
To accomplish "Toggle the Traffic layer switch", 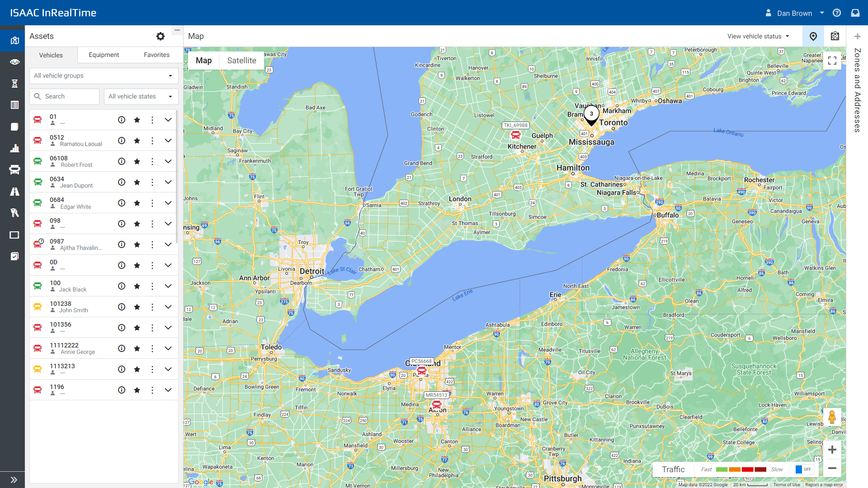I will [x=804, y=469].
